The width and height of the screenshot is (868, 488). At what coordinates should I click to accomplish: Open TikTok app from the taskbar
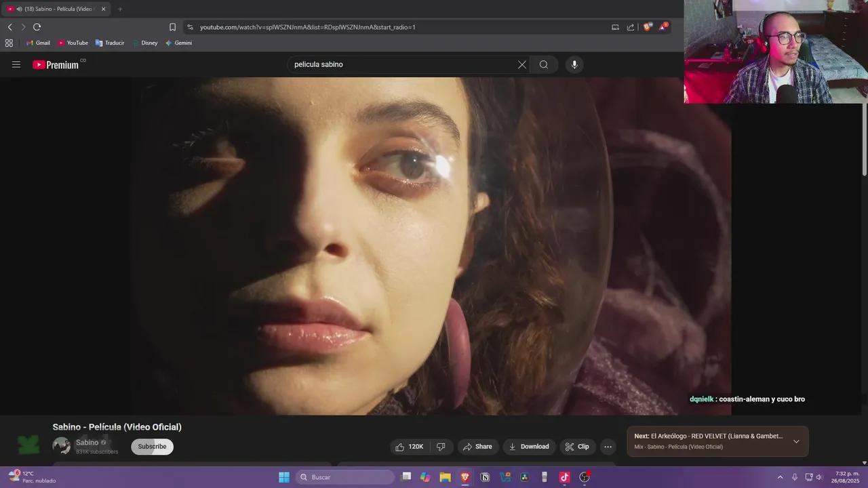(x=564, y=477)
